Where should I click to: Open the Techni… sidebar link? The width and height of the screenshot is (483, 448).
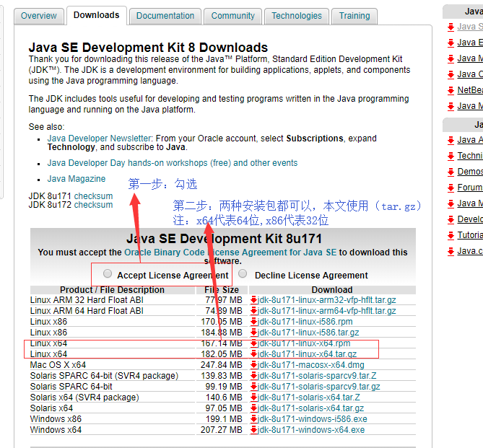pyautogui.click(x=470, y=156)
